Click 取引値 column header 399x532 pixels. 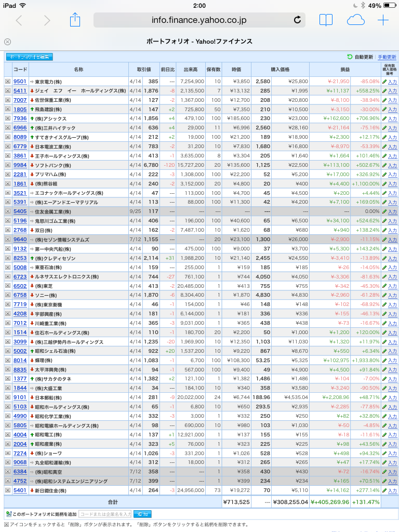coord(144,69)
